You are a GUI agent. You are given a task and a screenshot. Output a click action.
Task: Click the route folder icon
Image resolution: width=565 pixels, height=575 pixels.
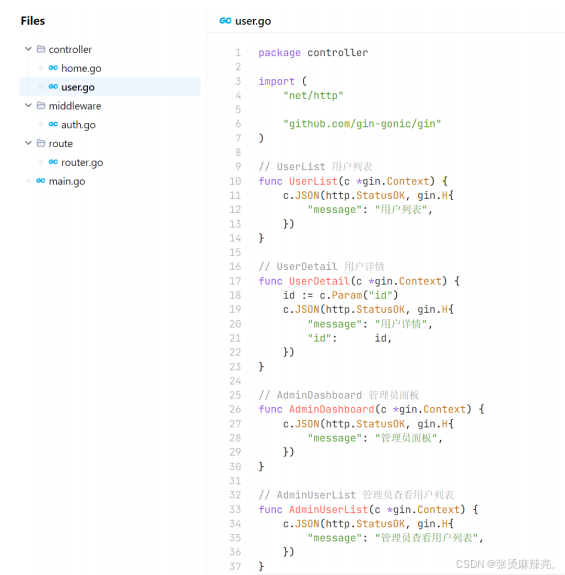tap(41, 143)
